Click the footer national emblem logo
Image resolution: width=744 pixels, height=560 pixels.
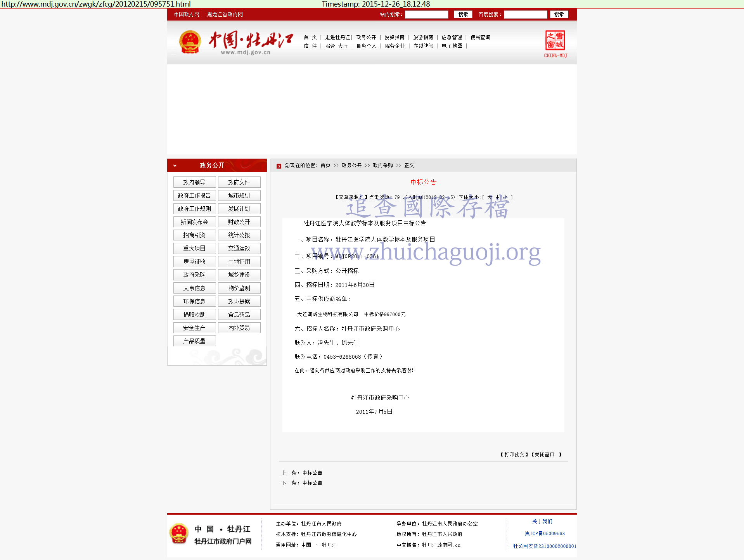(x=179, y=534)
